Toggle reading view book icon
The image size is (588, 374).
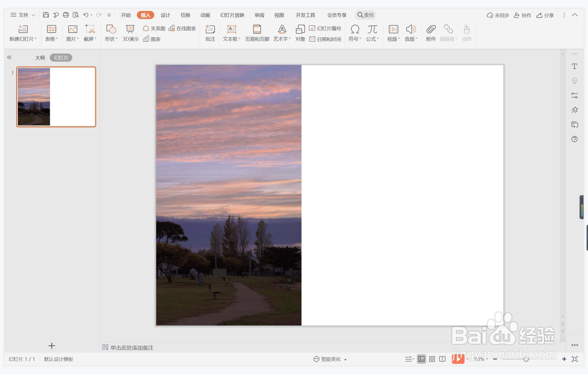tap(442, 359)
